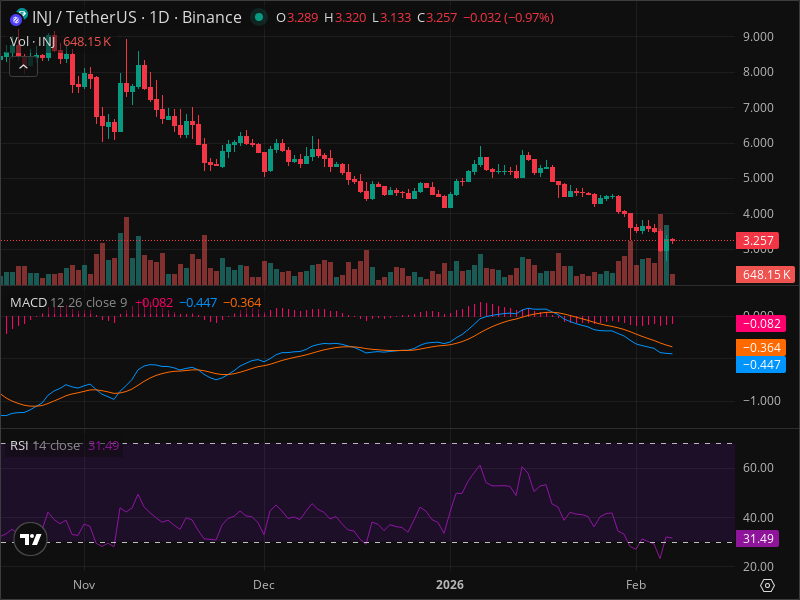Click the 6.000 price axis label
This screenshot has height=600, width=800.
pyautogui.click(x=758, y=143)
